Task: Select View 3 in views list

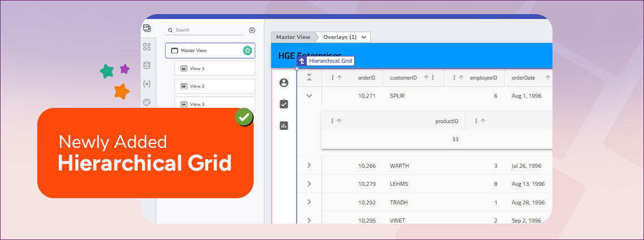Action: pyautogui.click(x=215, y=104)
